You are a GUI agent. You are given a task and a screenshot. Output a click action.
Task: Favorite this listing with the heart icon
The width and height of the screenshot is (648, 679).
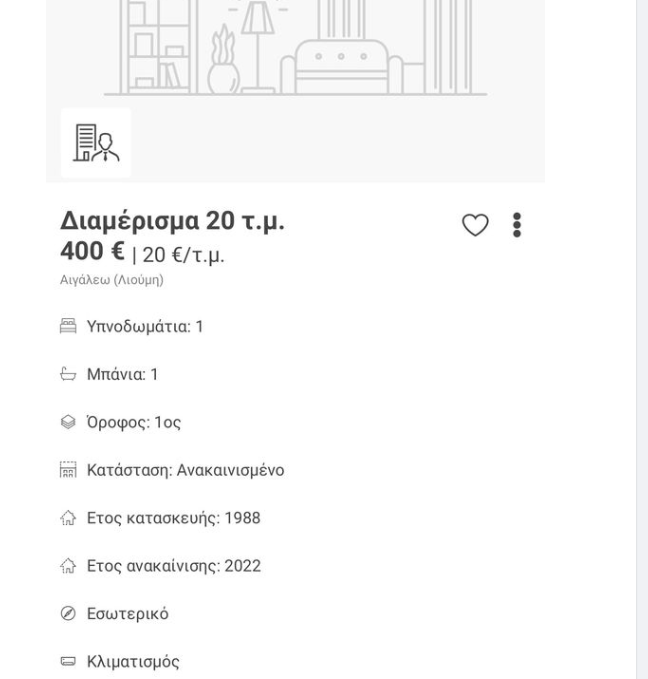pos(475,225)
